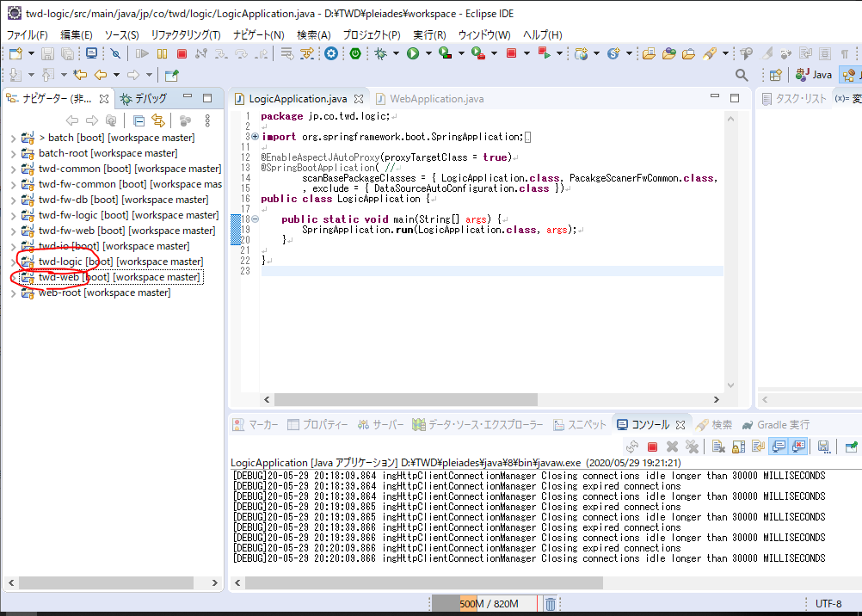Image resolution: width=862 pixels, height=616 pixels.
Task: Click the heap memory status bar
Action: pos(486,604)
